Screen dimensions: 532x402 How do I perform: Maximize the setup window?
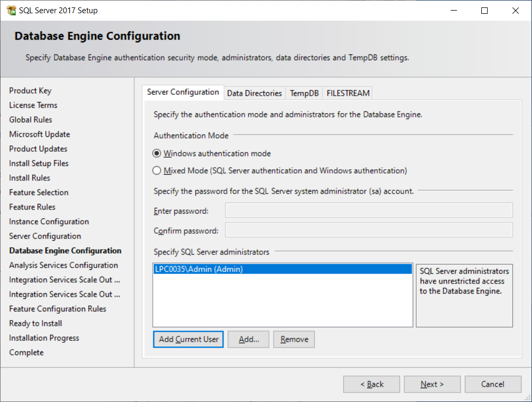click(x=484, y=11)
